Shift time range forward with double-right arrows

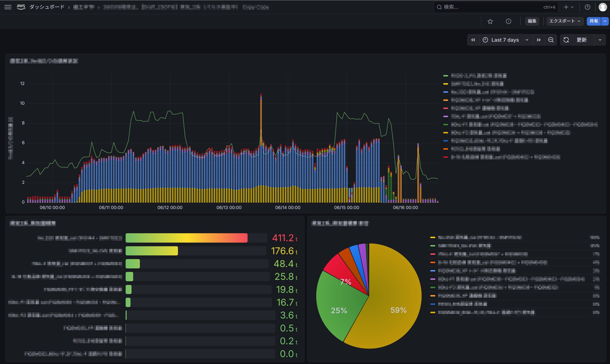click(x=539, y=40)
